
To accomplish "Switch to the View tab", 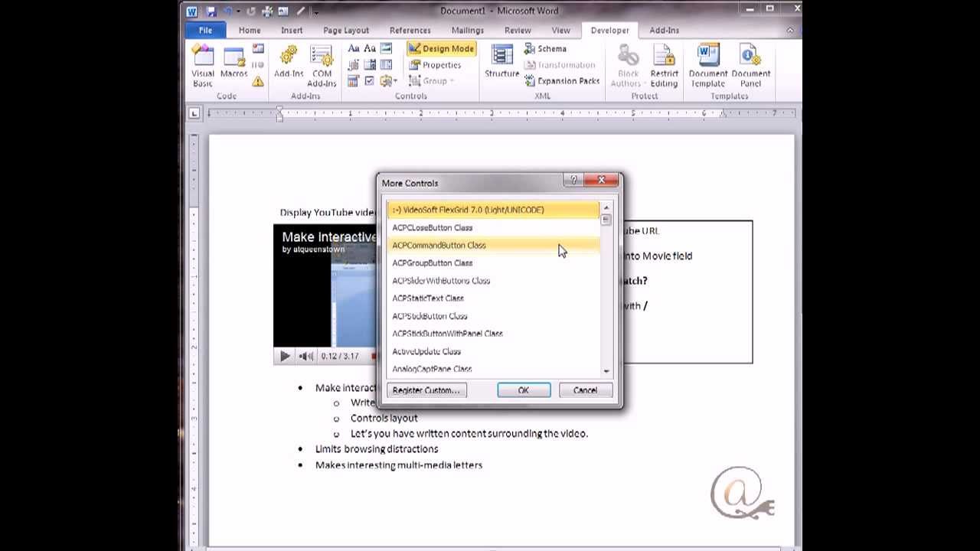I will click(561, 31).
